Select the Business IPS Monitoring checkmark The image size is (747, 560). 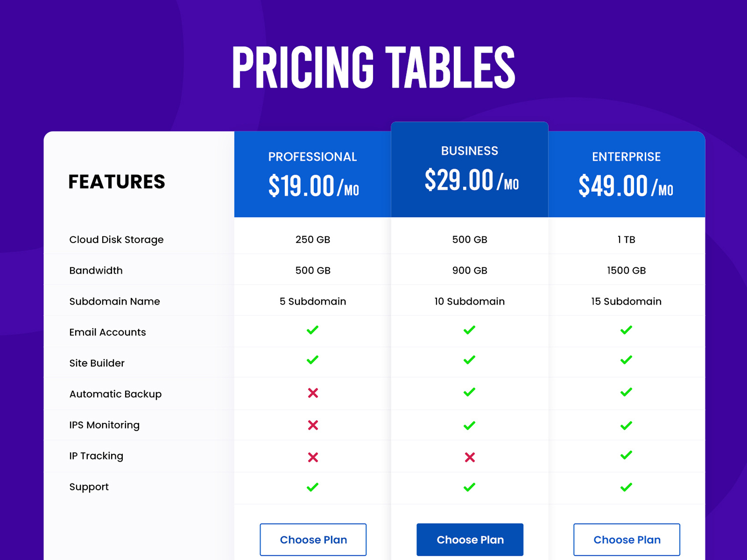(x=469, y=425)
